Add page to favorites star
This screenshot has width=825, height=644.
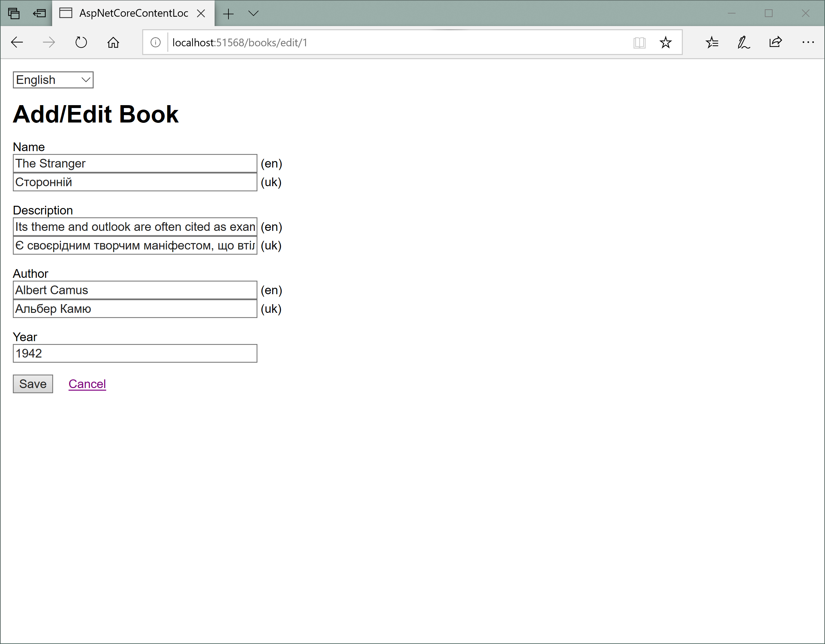(665, 42)
